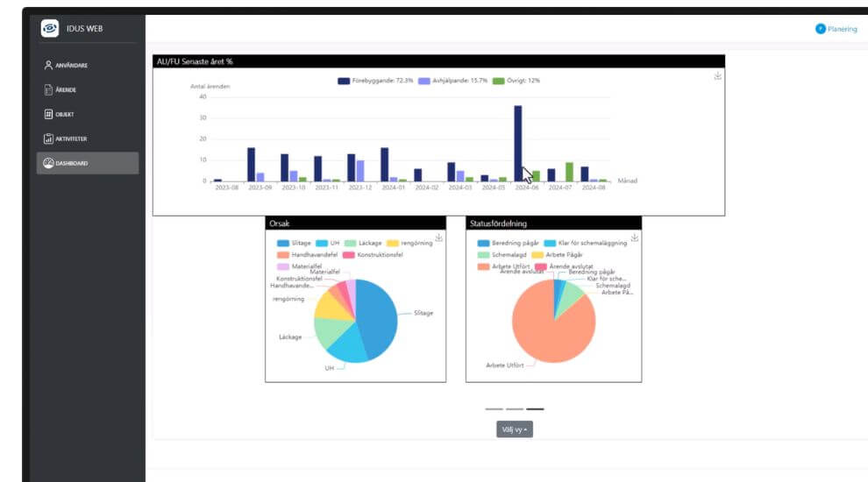
Task: Click the Dashboard gauge icon in sidebar
Action: click(x=48, y=163)
